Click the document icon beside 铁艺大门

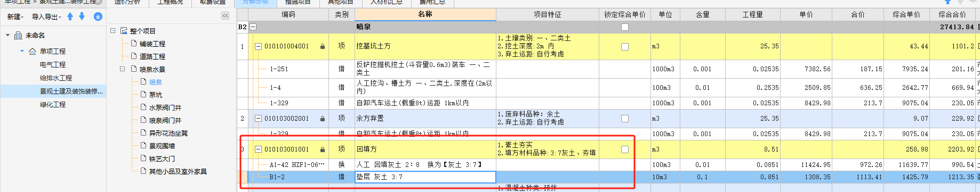tap(144, 158)
